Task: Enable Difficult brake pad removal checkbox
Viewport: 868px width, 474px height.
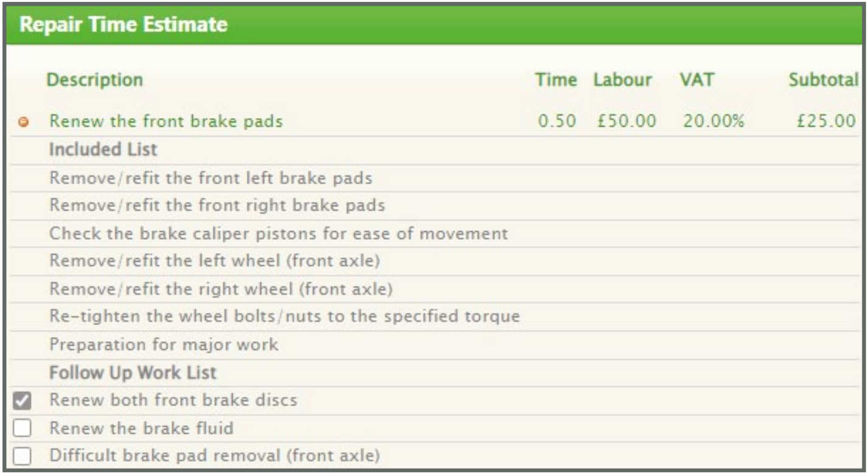Action: click(22, 456)
